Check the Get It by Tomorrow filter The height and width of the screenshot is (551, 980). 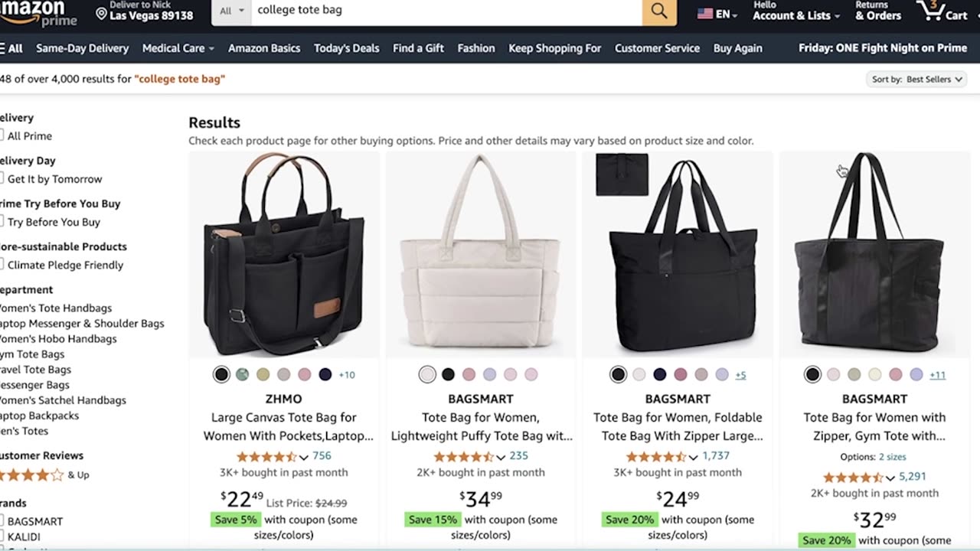pos(2,178)
